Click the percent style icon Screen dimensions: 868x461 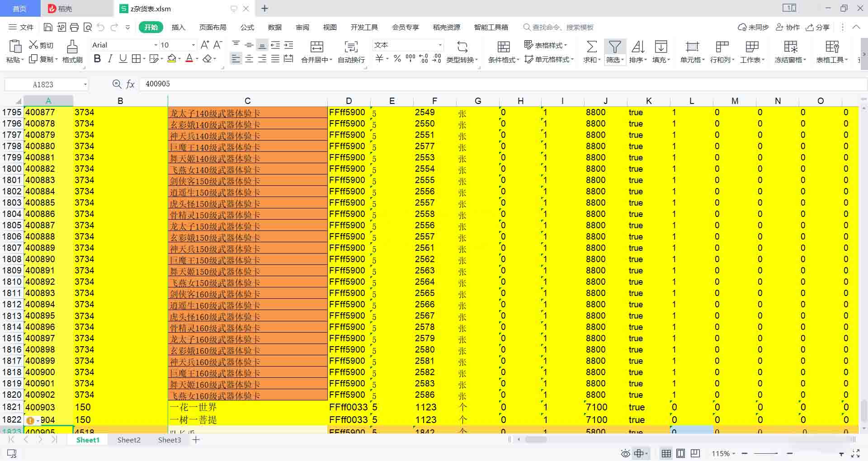tap(397, 59)
